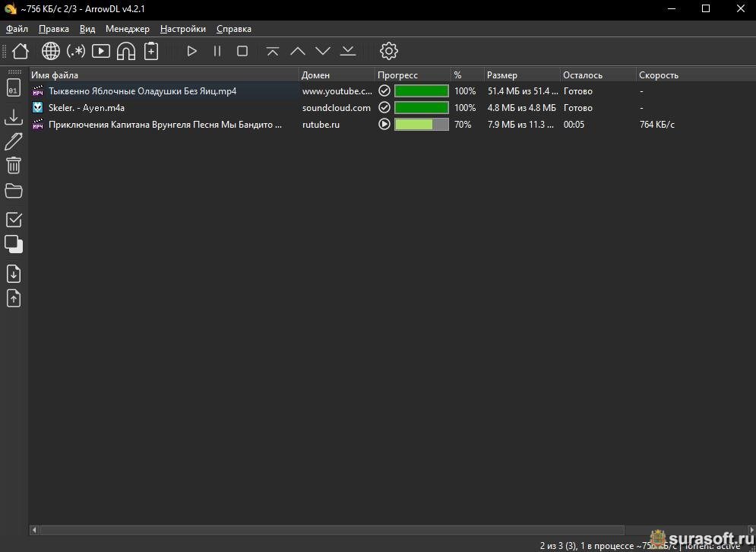This screenshot has width=756, height=552.
Task: Click the 70% progress bar of rutube download
Action: [421, 124]
